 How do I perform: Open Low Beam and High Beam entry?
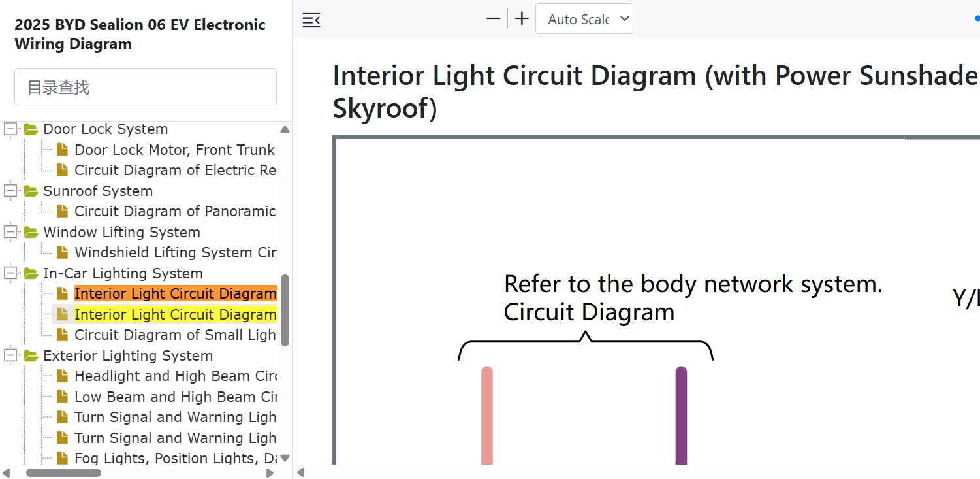point(175,397)
